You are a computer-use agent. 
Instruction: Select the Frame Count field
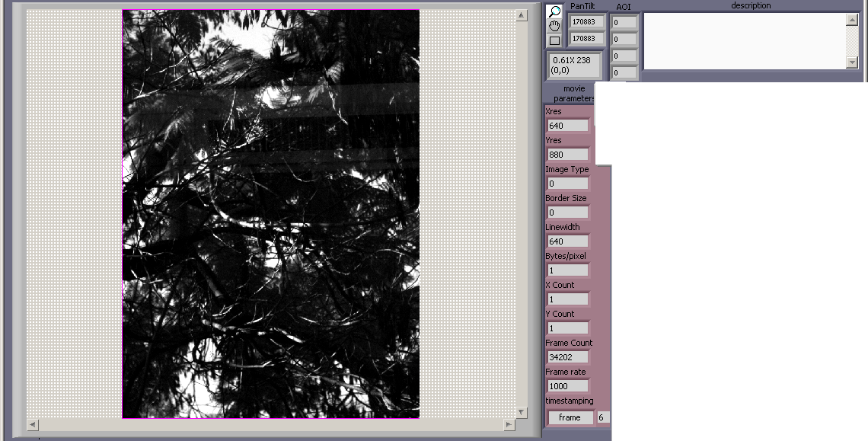567,357
